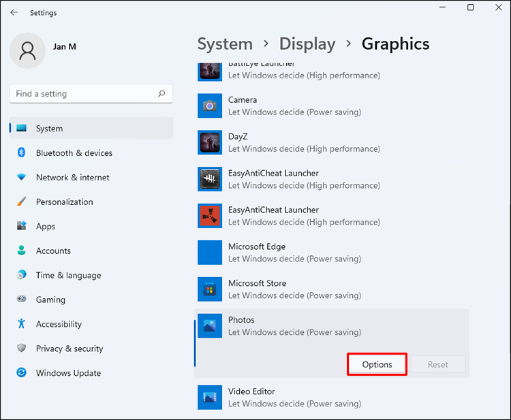Click the Options button for Photos

pyautogui.click(x=377, y=364)
